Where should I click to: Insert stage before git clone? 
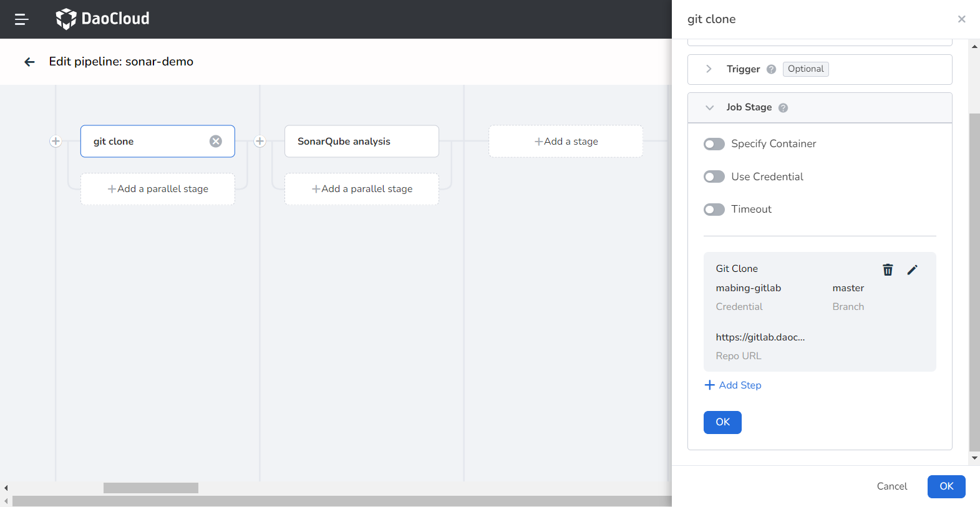coord(56,142)
